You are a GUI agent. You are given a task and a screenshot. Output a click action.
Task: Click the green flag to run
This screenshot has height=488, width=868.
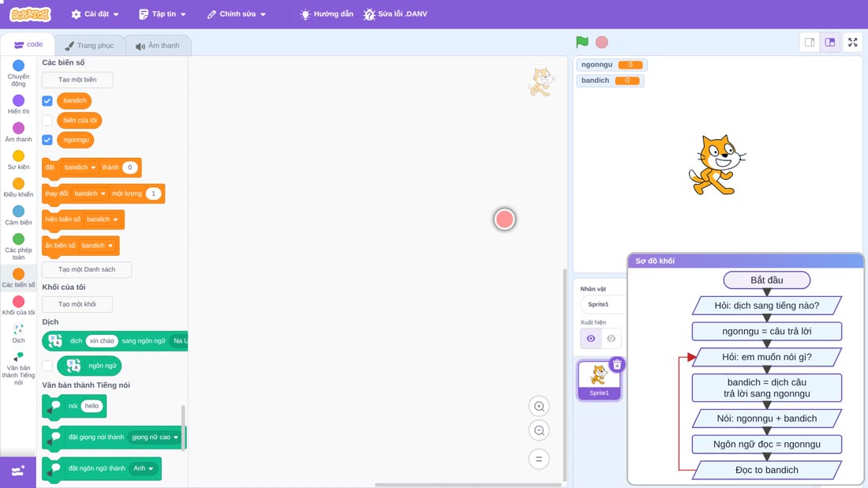pos(582,42)
